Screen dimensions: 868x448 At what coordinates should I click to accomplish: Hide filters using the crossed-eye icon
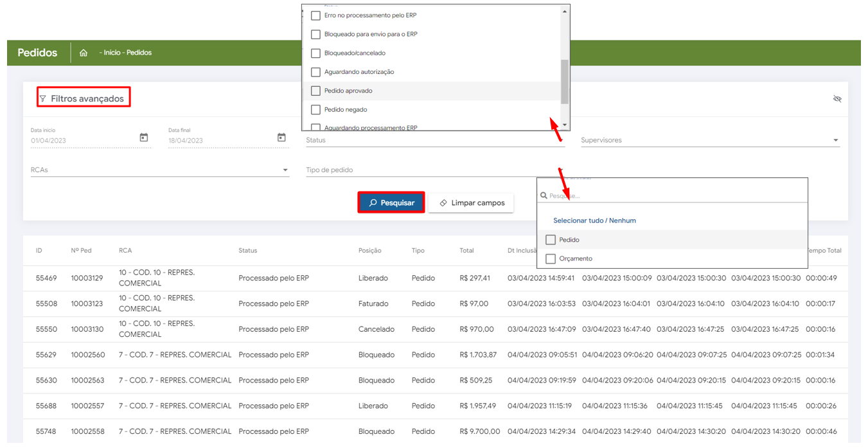pyautogui.click(x=837, y=99)
